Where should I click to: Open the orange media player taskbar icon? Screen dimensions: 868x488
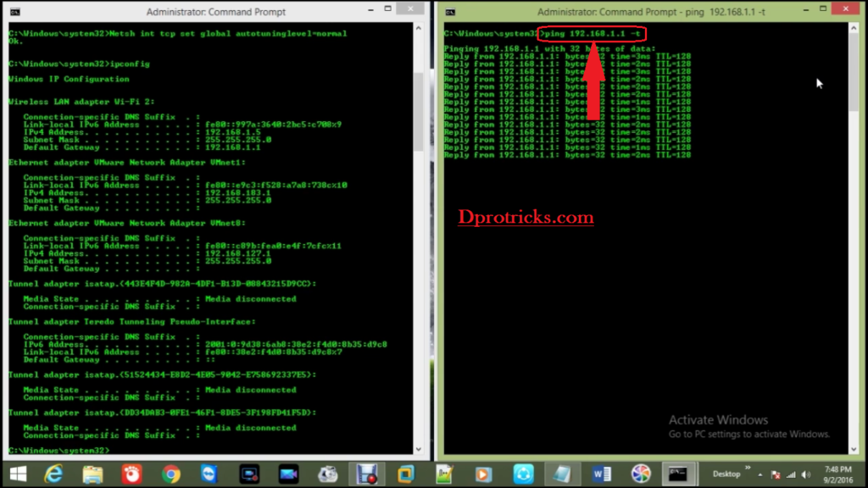point(482,474)
